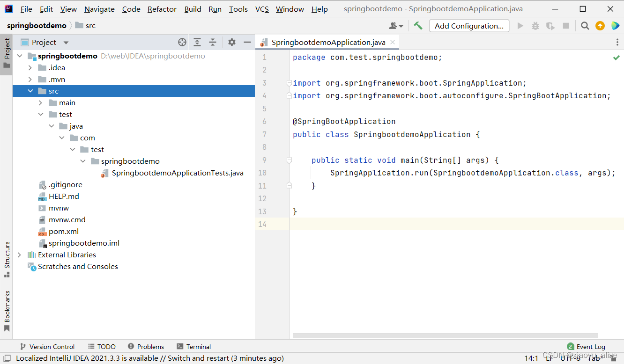The height and width of the screenshot is (364, 624).
Task: Close the SpringbootdemoApplication.java tab
Action: 393,42
